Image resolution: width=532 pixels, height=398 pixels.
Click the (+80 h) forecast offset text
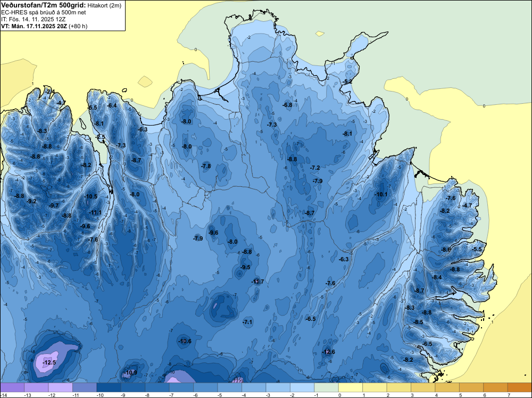[78, 26]
